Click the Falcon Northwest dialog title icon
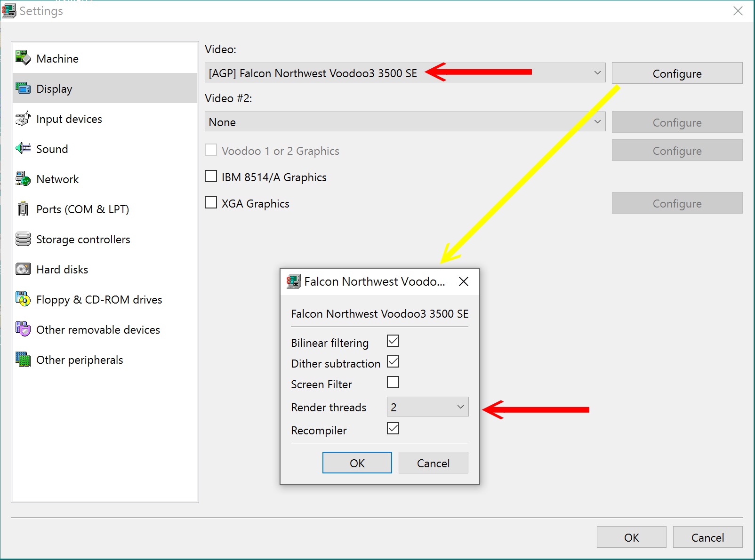 pyautogui.click(x=294, y=281)
